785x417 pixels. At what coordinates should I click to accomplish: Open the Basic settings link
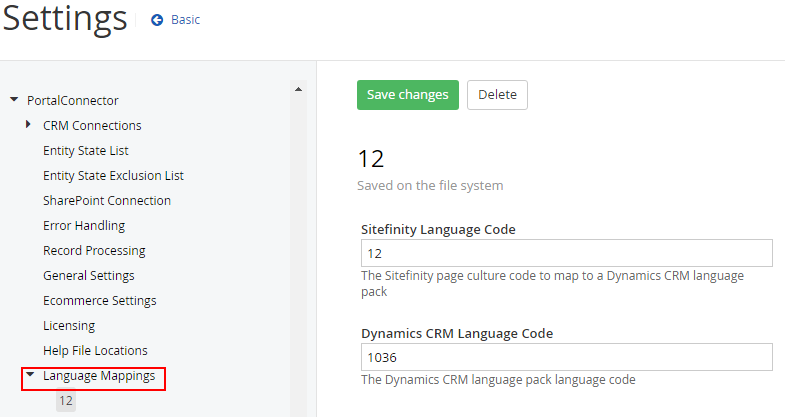click(185, 20)
